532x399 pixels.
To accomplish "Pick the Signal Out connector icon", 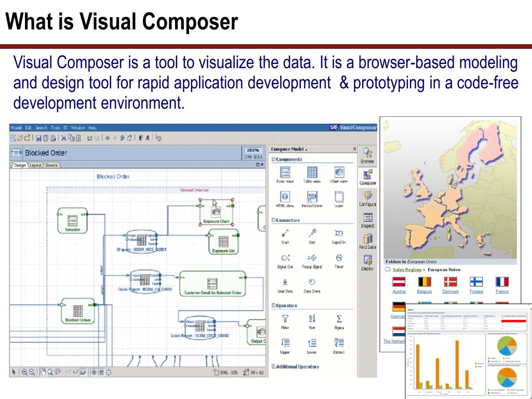I will click(285, 258).
